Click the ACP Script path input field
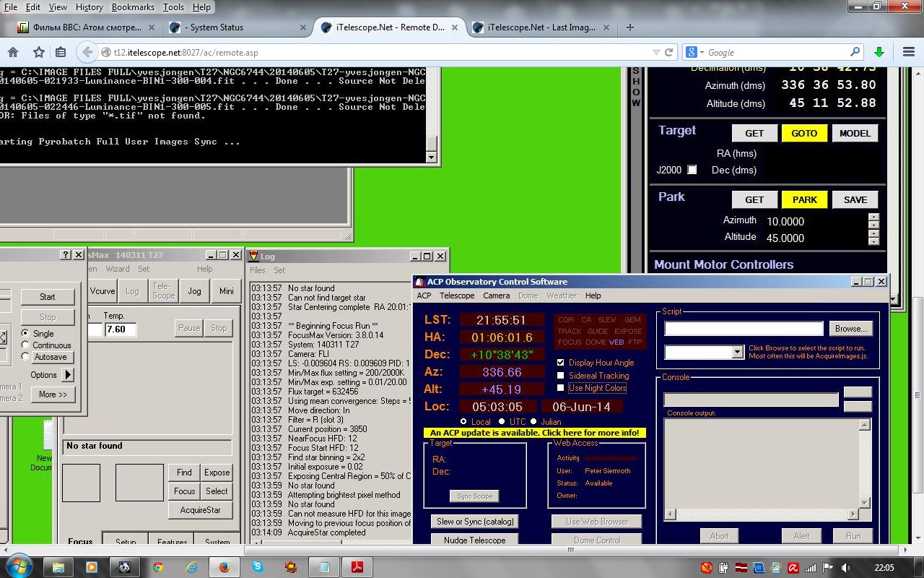Screen dimensions: 924x578 coord(744,328)
